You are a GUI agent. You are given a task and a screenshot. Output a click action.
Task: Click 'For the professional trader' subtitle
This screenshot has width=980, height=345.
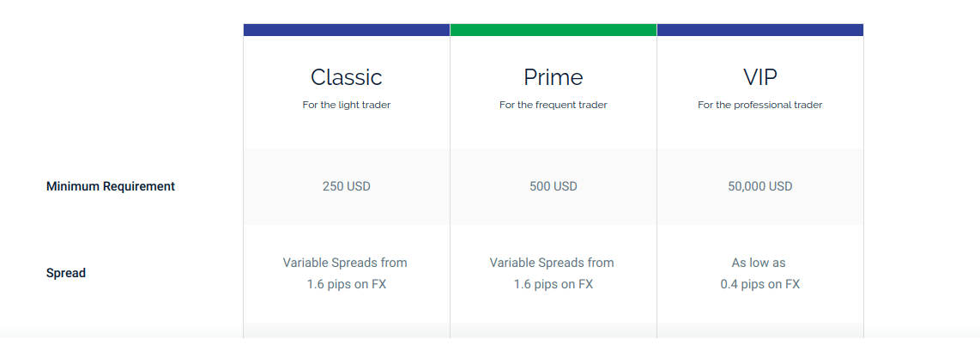(760, 105)
